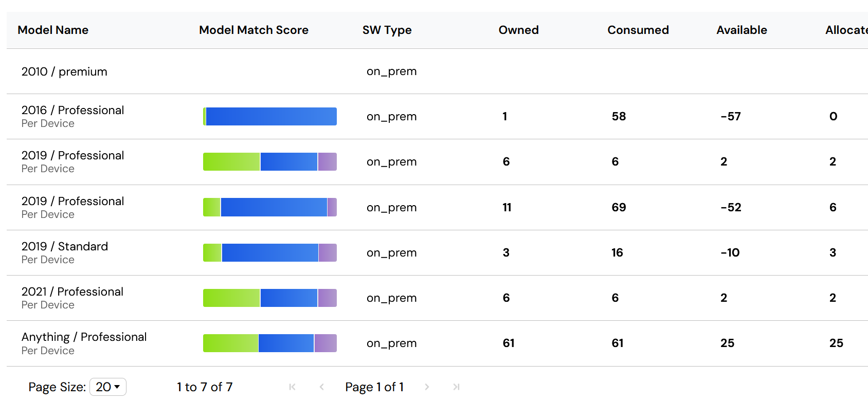The width and height of the screenshot is (868, 401).
Task: Select the 2010 / premium row
Action: pyautogui.click(x=64, y=72)
